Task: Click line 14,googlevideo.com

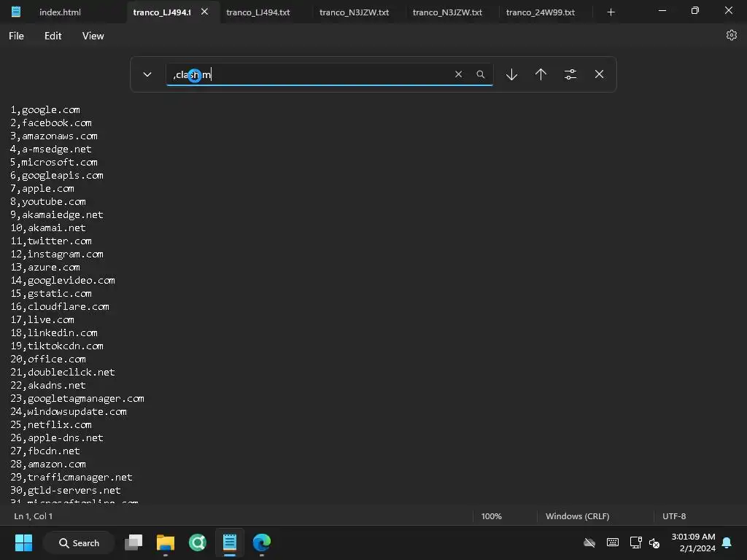Action: (63, 281)
